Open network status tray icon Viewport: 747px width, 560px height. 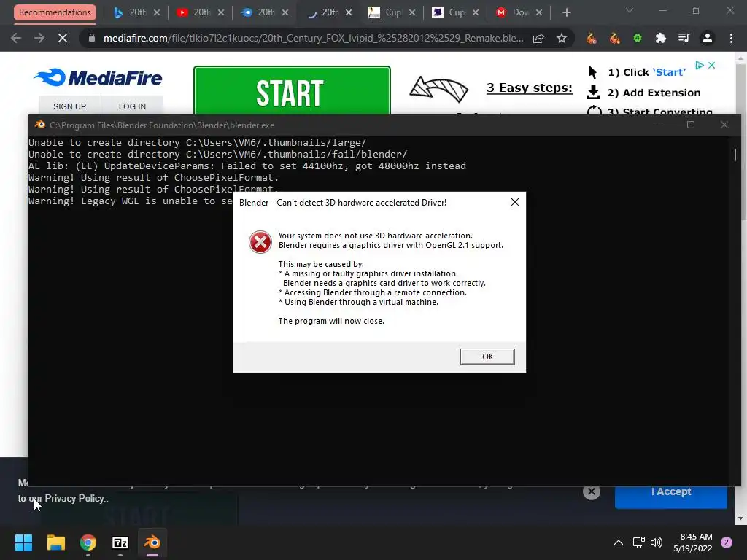[638, 542]
